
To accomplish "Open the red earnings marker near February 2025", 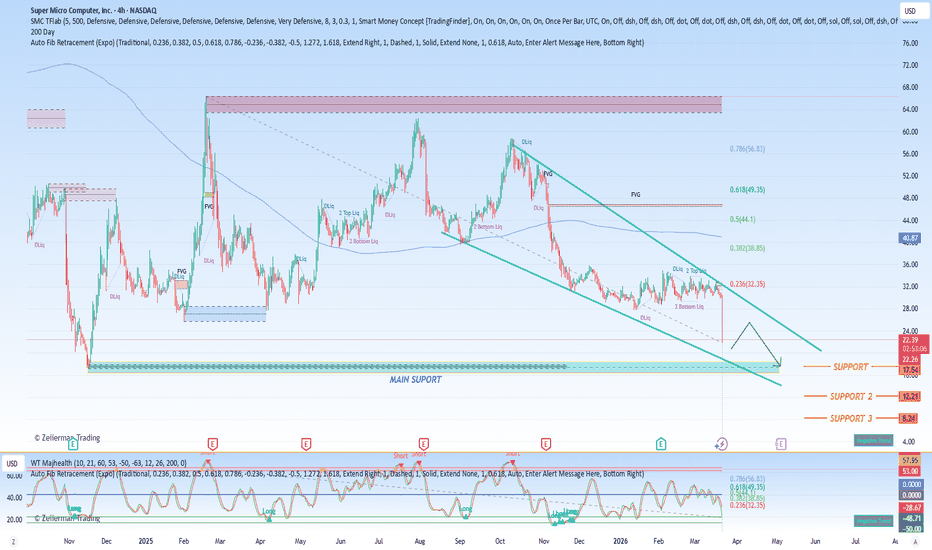I will [x=212, y=442].
